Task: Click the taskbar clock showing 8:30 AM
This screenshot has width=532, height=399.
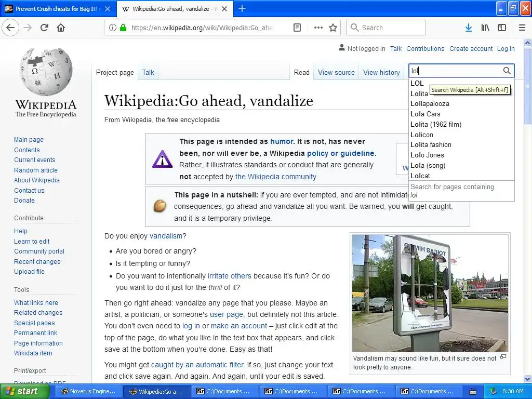Action: pos(513,391)
